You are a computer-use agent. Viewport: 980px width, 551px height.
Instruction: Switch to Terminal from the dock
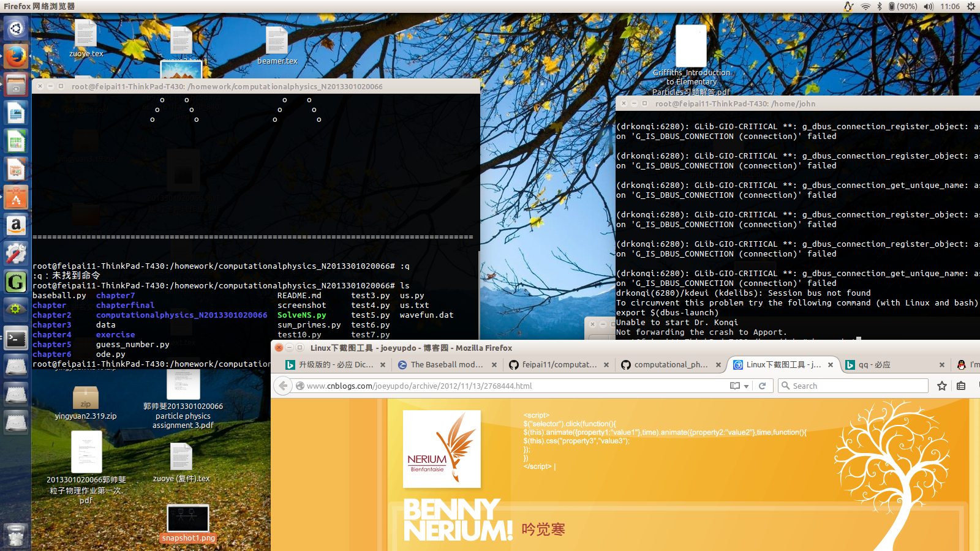click(x=16, y=338)
